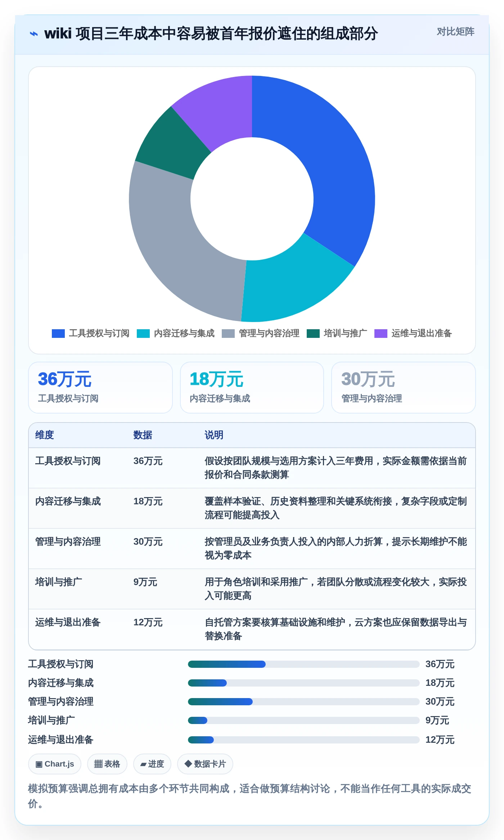Open the 18万元 内容迁移与集成 data card
This screenshot has height=840, width=504.
[x=252, y=388]
